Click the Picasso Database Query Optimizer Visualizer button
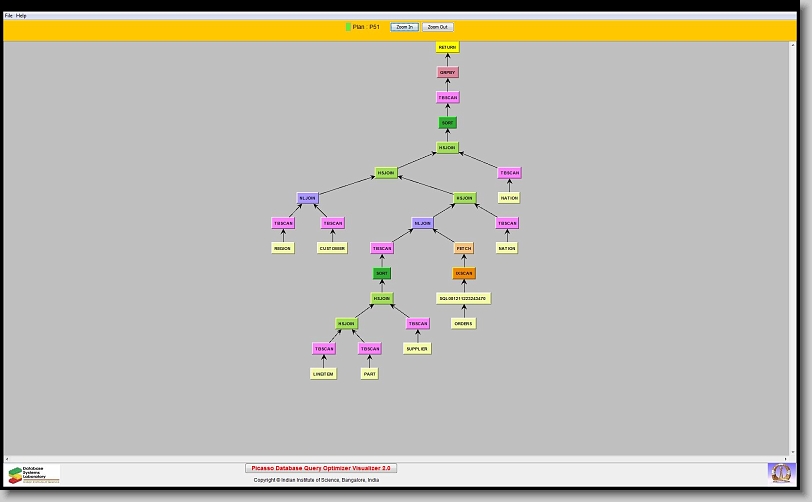 coord(321,468)
